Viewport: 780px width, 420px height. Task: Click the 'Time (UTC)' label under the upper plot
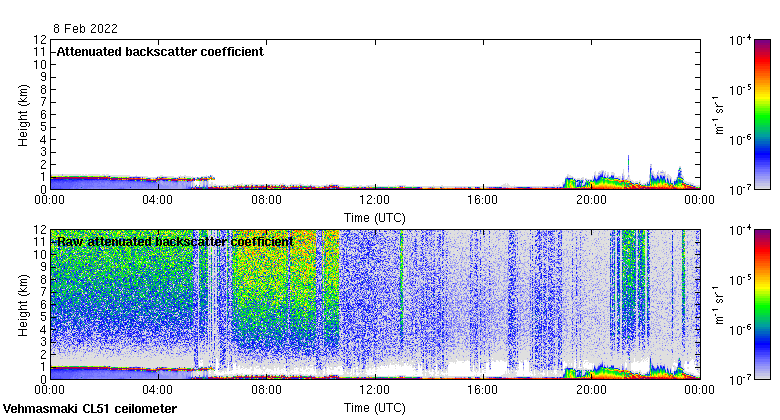pos(375,218)
